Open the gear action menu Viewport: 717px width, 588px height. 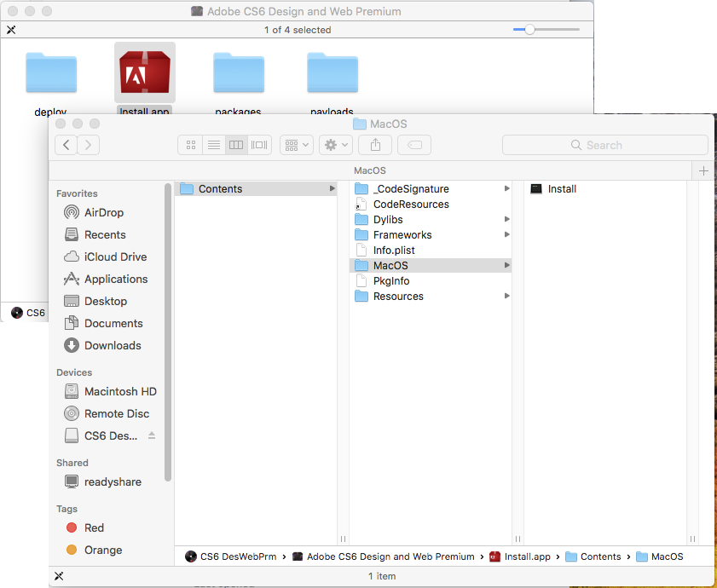[x=336, y=145]
